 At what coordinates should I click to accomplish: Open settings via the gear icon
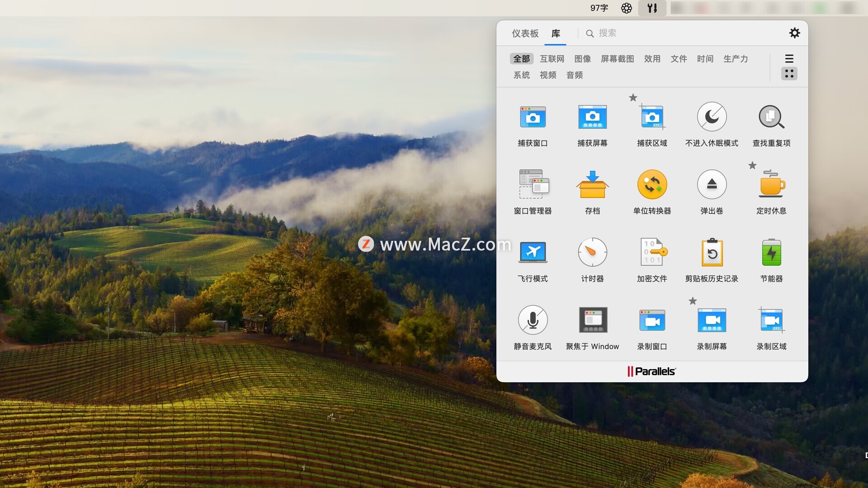point(794,33)
